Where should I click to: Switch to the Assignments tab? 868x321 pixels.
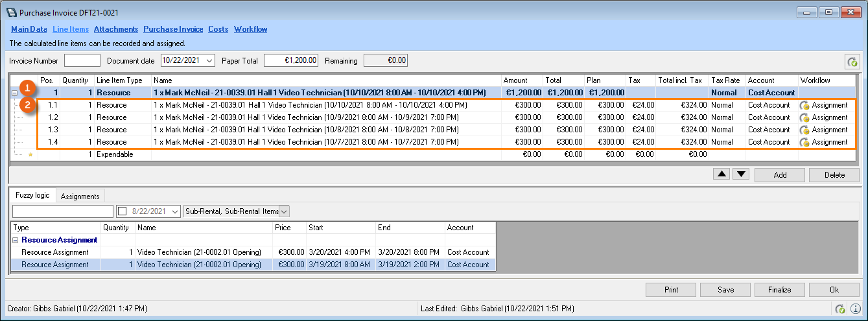pyautogui.click(x=80, y=196)
